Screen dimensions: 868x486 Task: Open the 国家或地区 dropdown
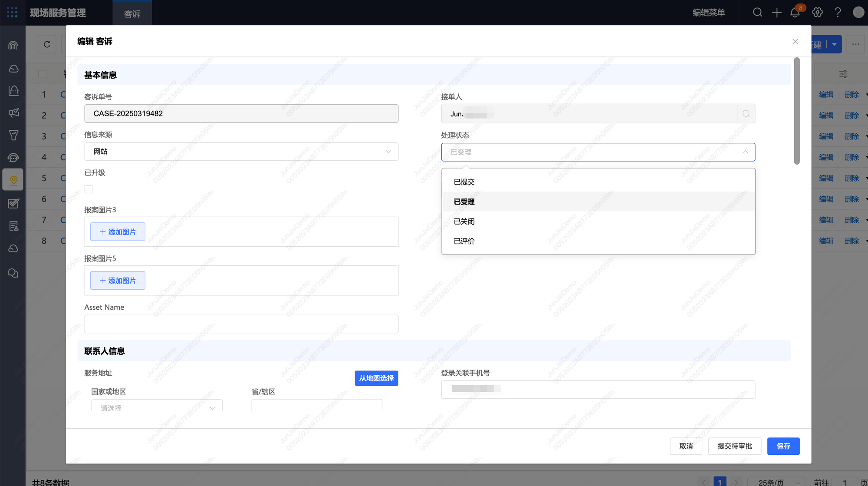pos(157,407)
